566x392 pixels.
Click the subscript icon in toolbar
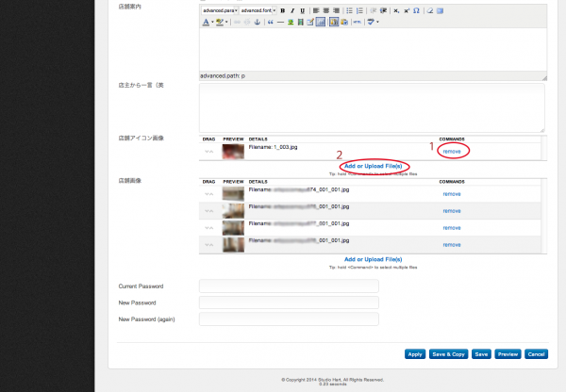395,10
